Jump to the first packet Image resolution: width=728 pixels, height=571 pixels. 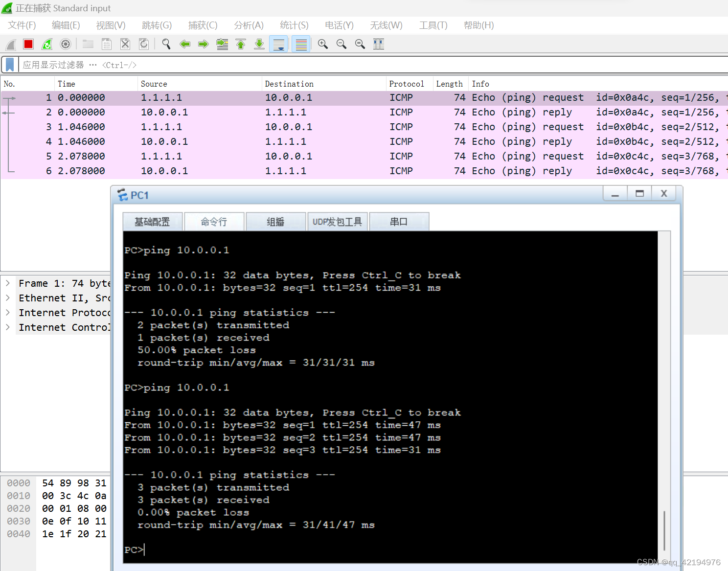[x=241, y=45]
